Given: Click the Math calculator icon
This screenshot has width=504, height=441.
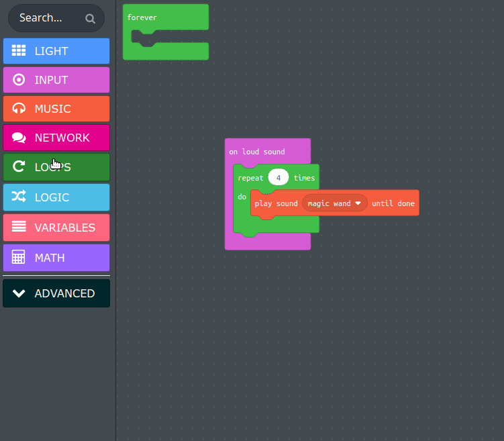Looking at the screenshot, I should click(19, 257).
